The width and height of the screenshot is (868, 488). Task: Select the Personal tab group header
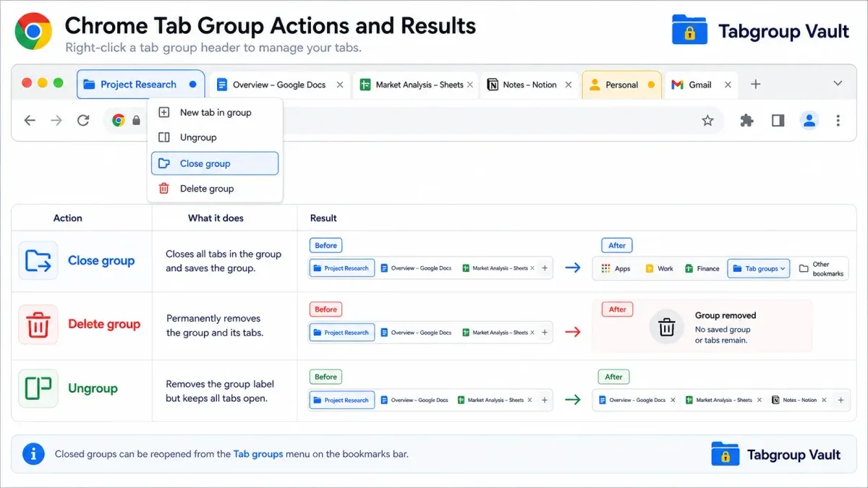pos(621,85)
